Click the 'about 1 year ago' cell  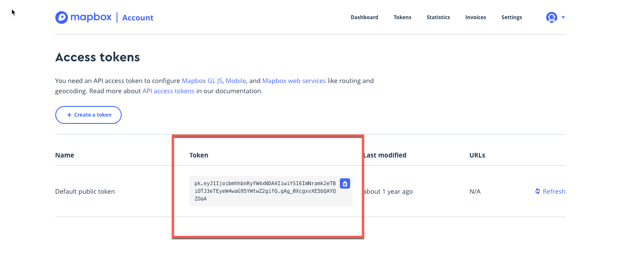pyautogui.click(x=388, y=192)
